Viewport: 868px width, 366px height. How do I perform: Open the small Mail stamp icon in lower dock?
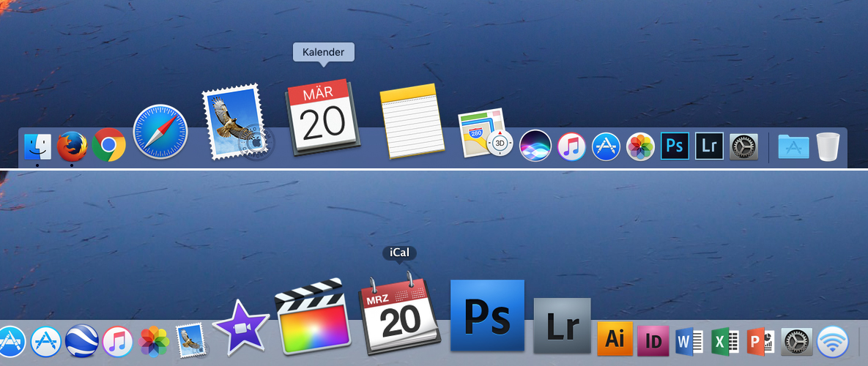point(190,340)
